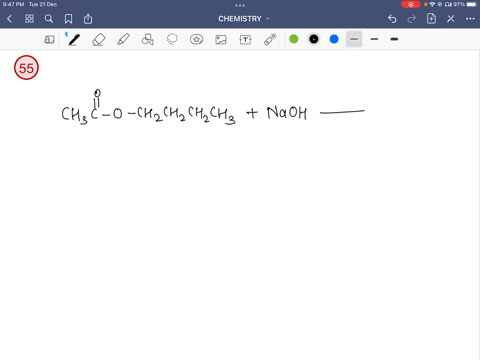This screenshot has height=360, width=480.
Task: Select the Text box tool
Action: [x=245, y=40]
